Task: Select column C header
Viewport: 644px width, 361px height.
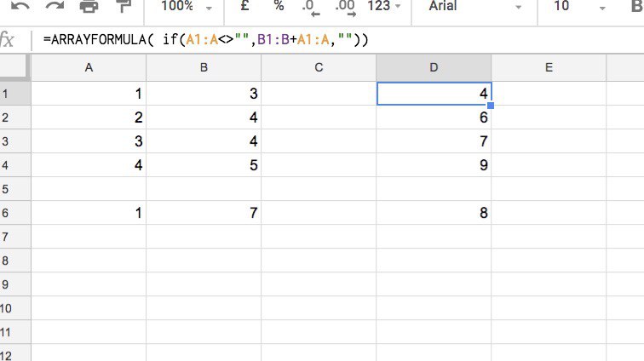Action: point(319,68)
